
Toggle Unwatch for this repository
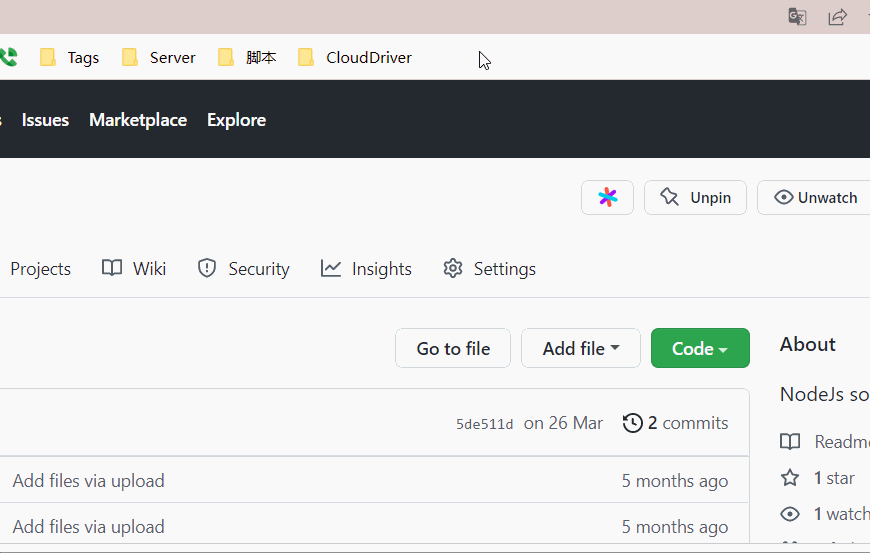click(815, 197)
